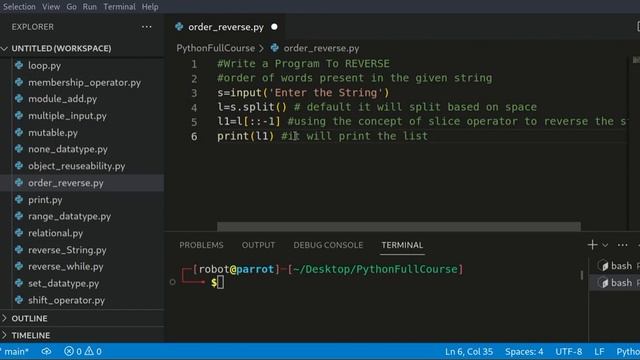Click the terminal prompt input
Image resolution: width=640 pixels, height=360 pixels.
[220, 282]
